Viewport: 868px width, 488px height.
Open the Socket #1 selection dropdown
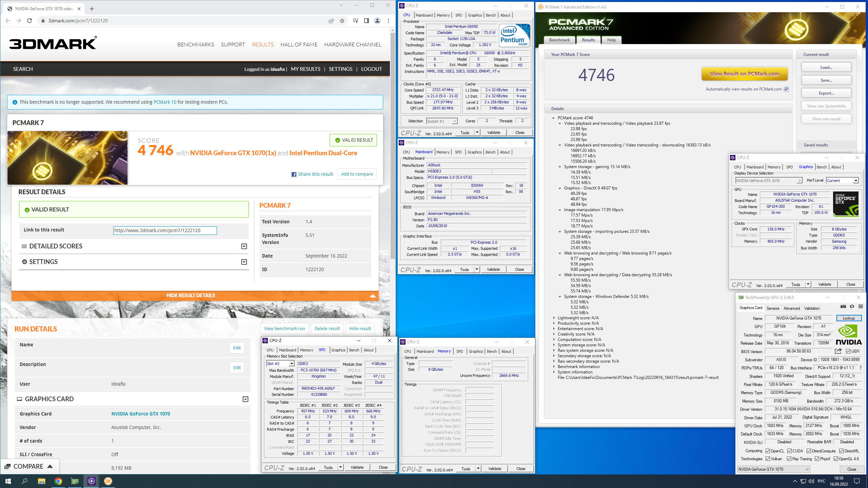[455, 121]
